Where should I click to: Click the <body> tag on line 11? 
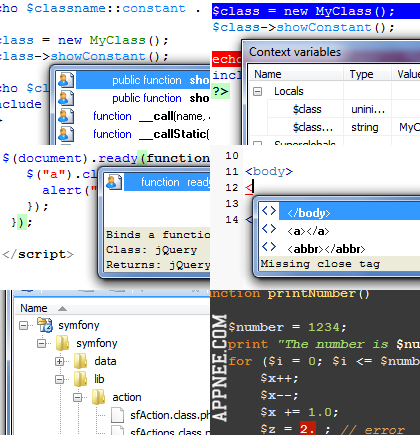[269, 172]
